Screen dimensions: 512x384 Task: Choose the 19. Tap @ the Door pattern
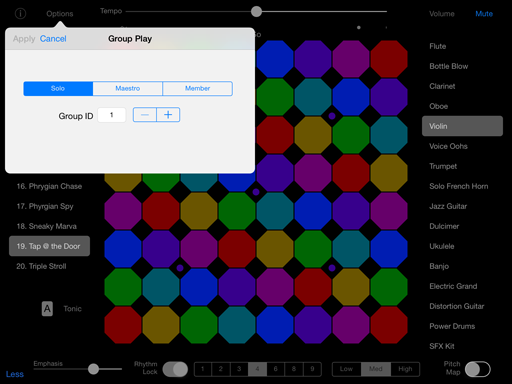[49, 246]
